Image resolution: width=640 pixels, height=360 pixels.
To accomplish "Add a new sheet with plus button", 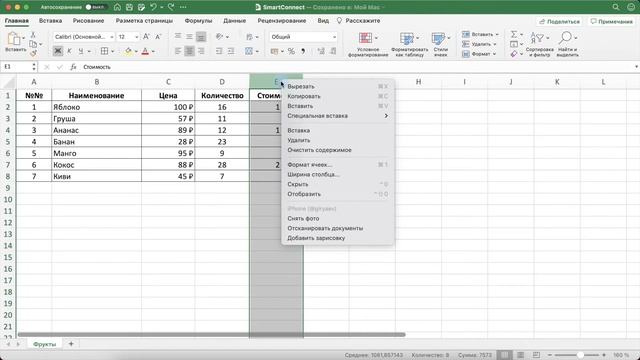I will pos(71,344).
